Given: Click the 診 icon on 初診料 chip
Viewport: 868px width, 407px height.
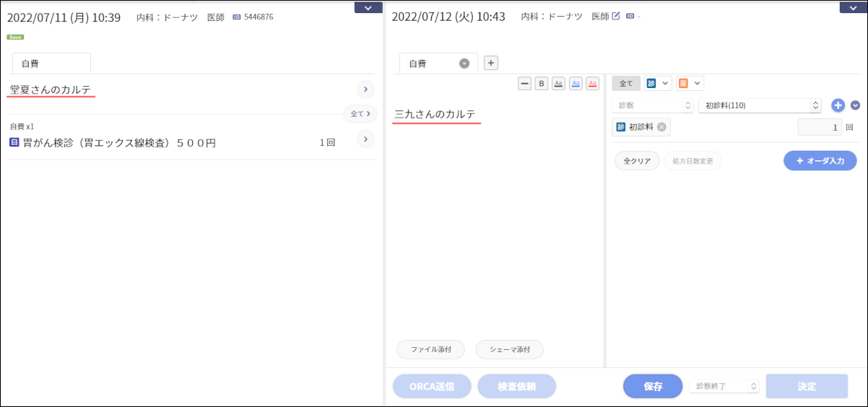Looking at the screenshot, I should pyautogui.click(x=620, y=127).
